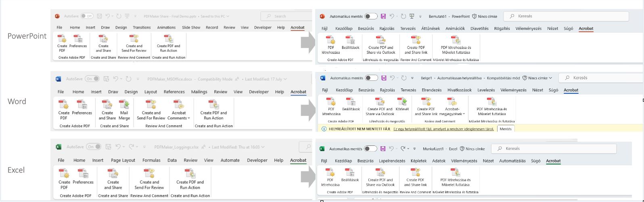Open Customize Quick Access Toolbar arrow in Hungarian Word

click(x=412, y=78)
